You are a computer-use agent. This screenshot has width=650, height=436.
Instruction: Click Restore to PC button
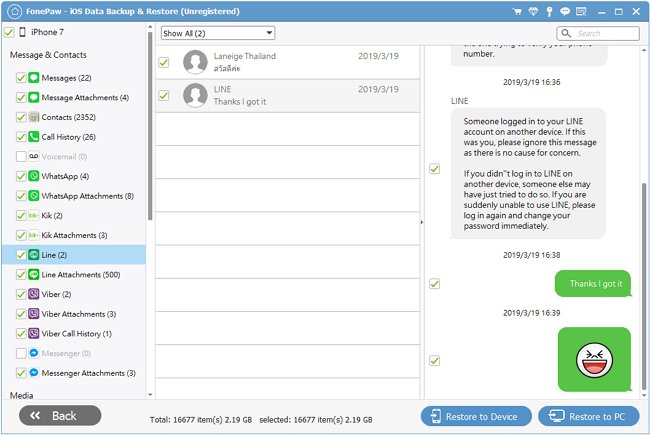click(x=589, y=416)
